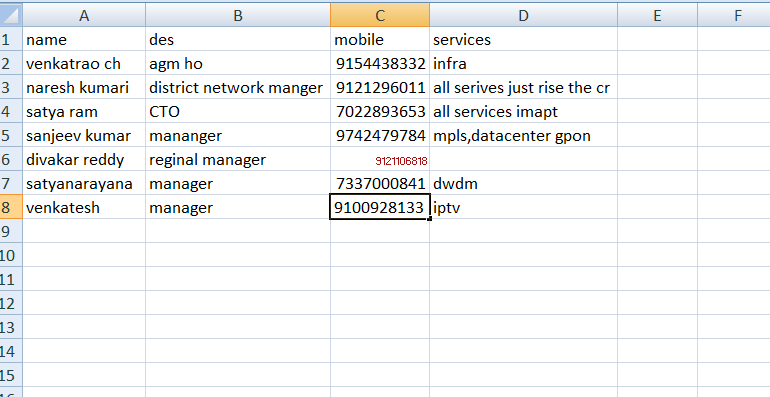Select cell containing 'venkatesh'
The height and width of the screenshot is (397, 770).
(84, 207)
